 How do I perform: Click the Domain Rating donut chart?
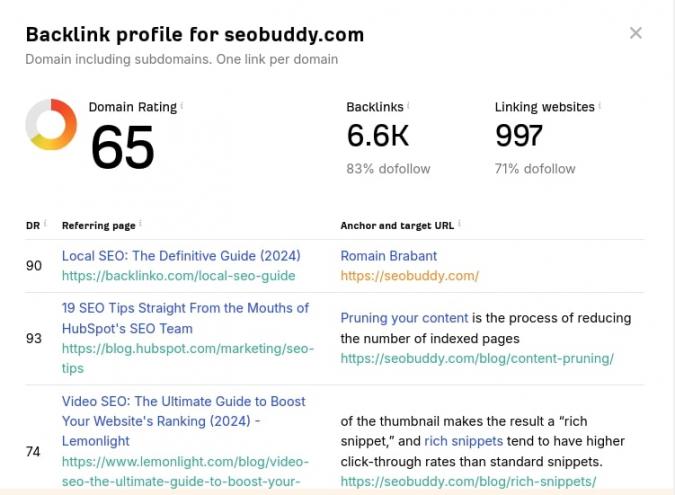(x=51, y=125)
